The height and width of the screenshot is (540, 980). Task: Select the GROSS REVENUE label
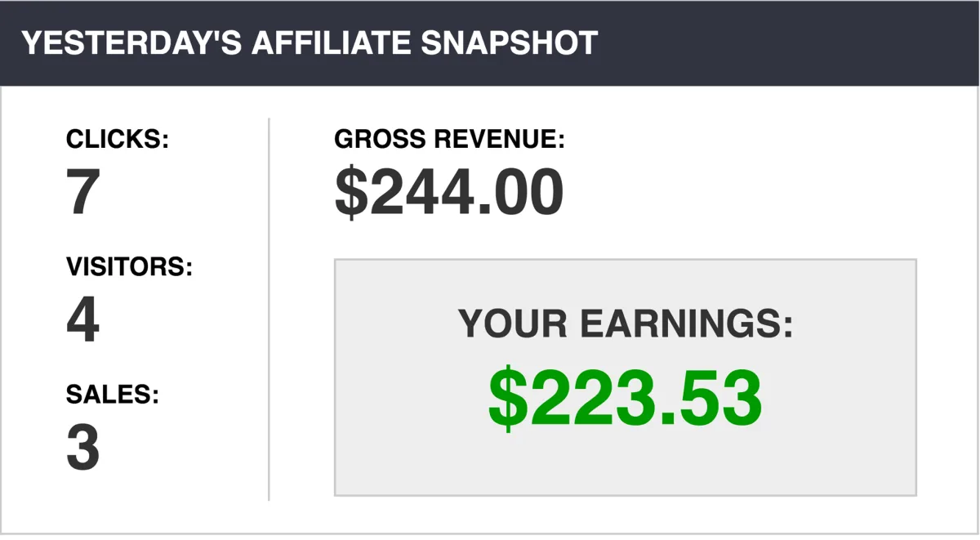click(449, 139)
